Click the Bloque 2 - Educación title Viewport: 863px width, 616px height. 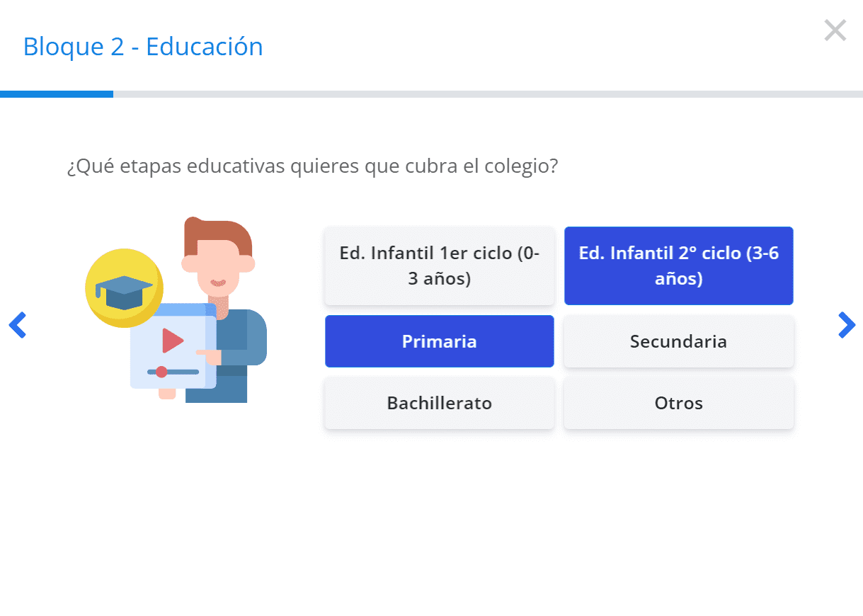pos(143,47)
